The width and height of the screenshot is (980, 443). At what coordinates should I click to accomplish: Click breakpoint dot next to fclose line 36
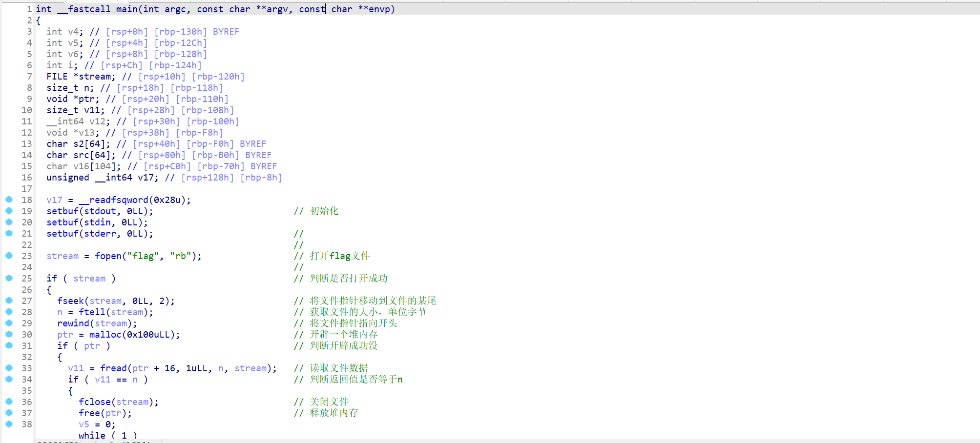(9, 402)
